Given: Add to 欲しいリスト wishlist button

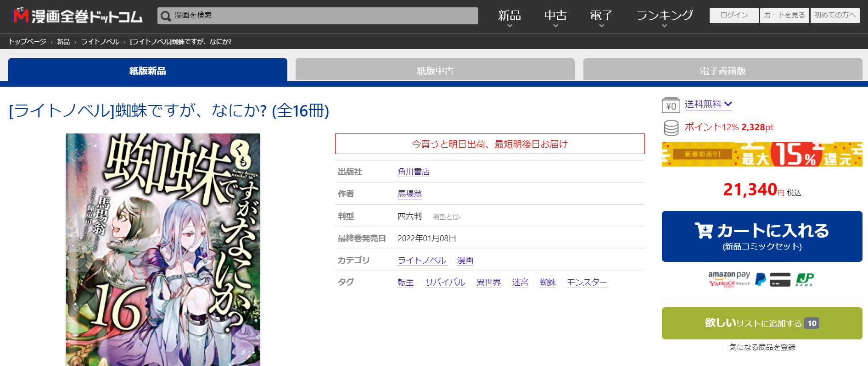Looking at the screenshot, I should pyautogui.click(x=762, y=323).
